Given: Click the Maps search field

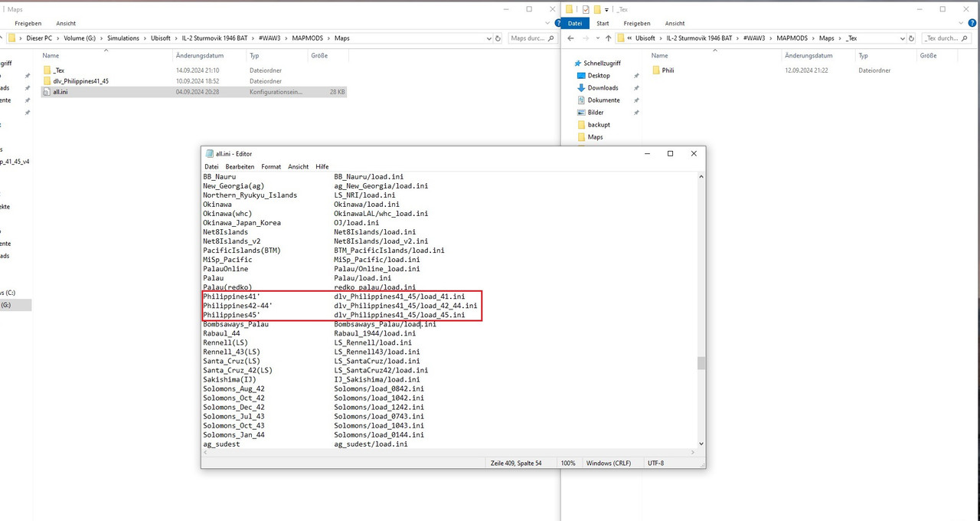Looking at the screenshot, I should (532, 38).
